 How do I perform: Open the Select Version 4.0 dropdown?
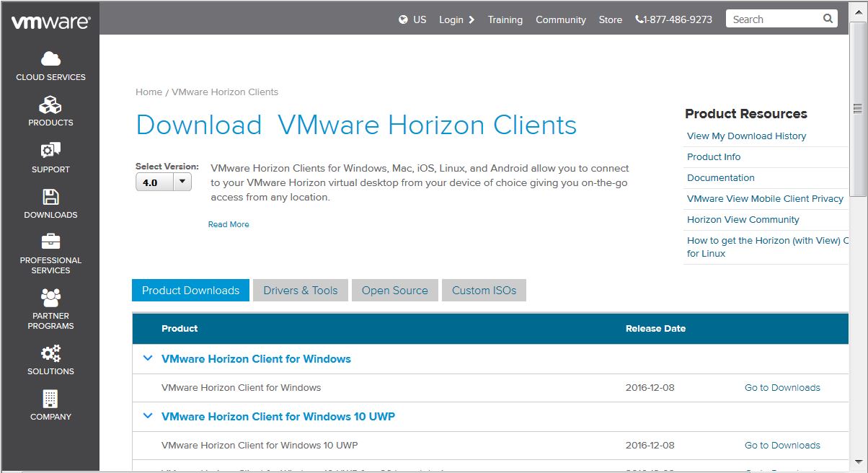click(x=164, y=182)
